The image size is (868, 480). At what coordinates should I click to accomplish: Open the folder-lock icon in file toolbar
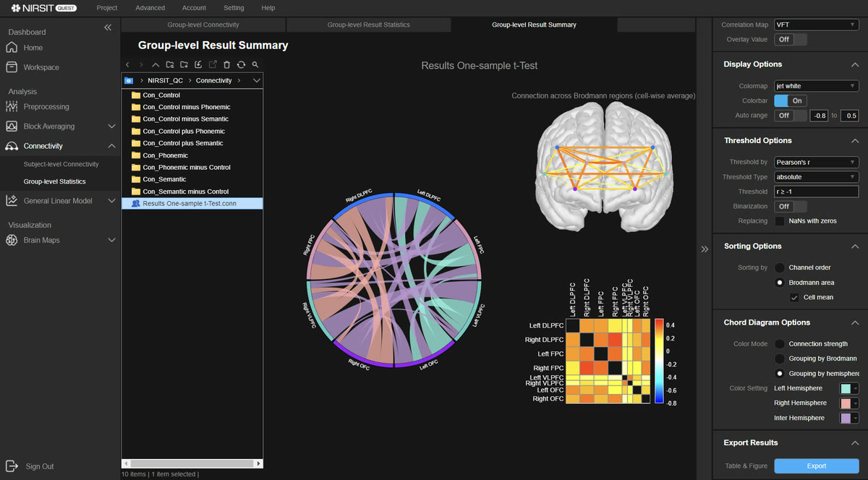(169, 64)
